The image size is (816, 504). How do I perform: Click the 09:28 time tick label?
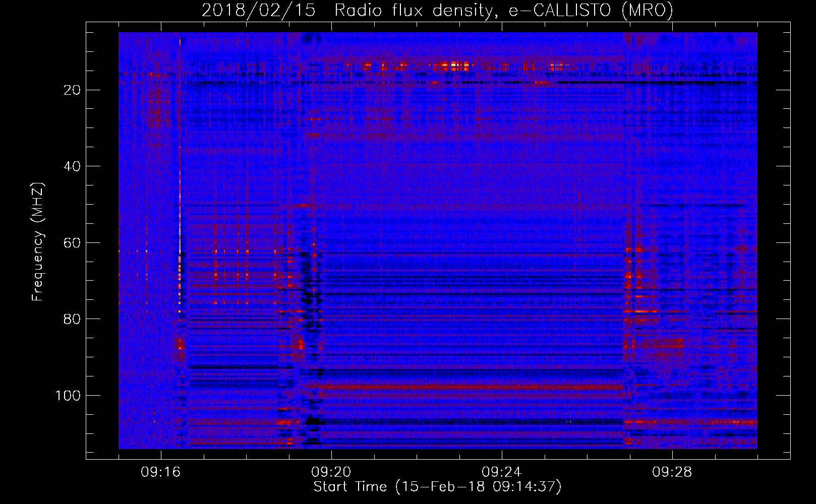point(672,472)
